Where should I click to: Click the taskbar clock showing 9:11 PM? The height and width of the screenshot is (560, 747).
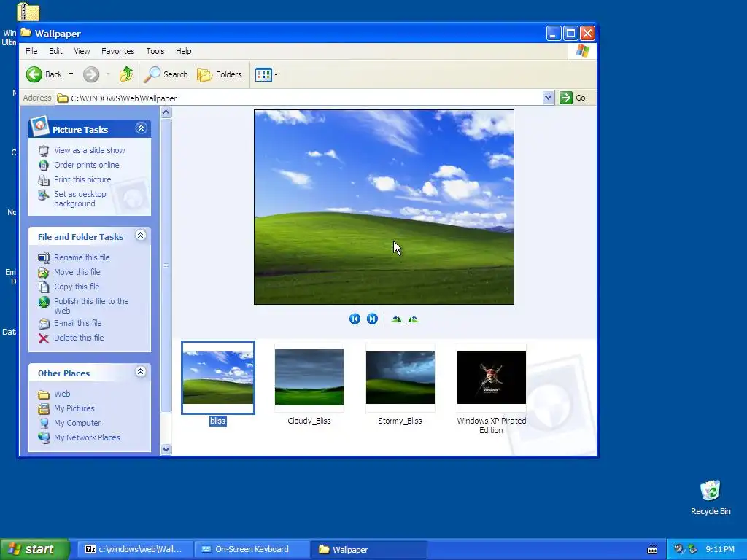(720, 550)
